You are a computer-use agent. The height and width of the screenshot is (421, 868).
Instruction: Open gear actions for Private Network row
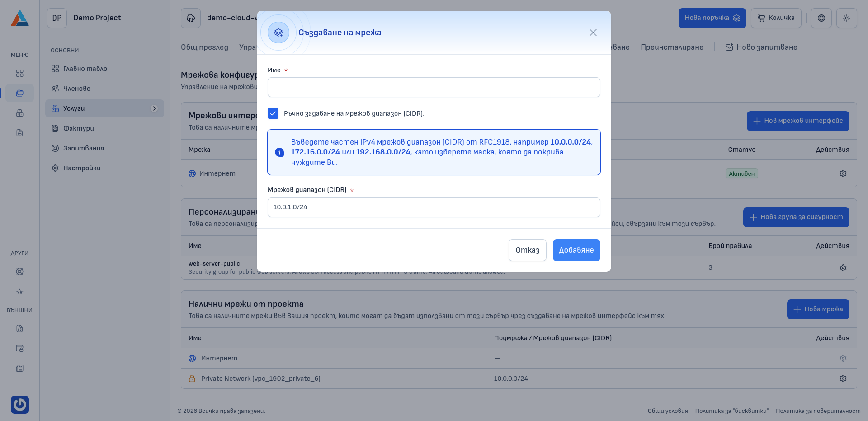pos(843,379)
